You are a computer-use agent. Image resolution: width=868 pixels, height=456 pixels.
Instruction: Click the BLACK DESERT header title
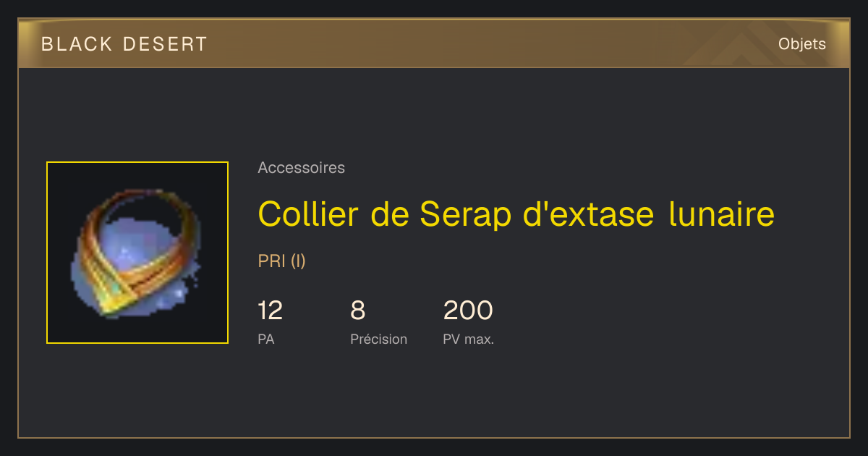124,44
